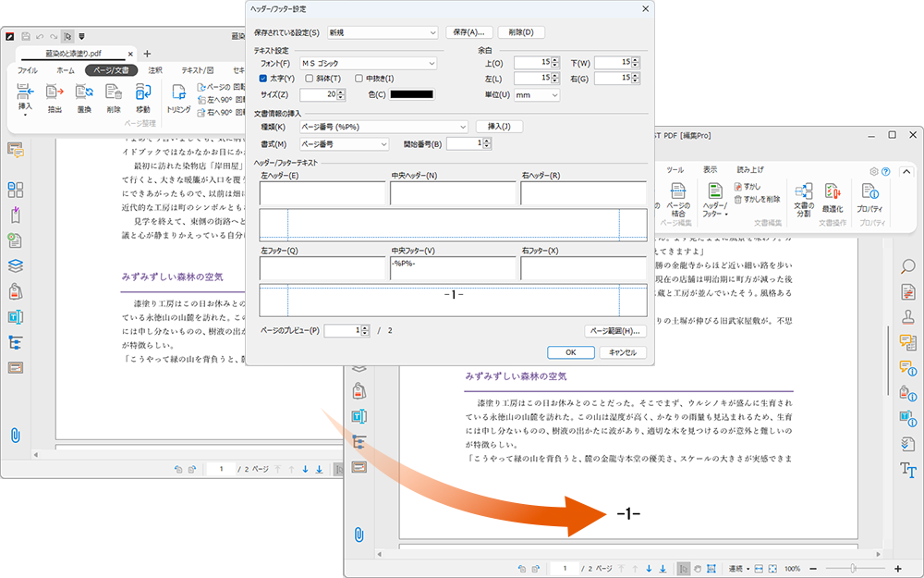924x578 pixels.
Task: Click the Watermark (すかし) tool
Action: pyautogui.click(x=748, y=187)
